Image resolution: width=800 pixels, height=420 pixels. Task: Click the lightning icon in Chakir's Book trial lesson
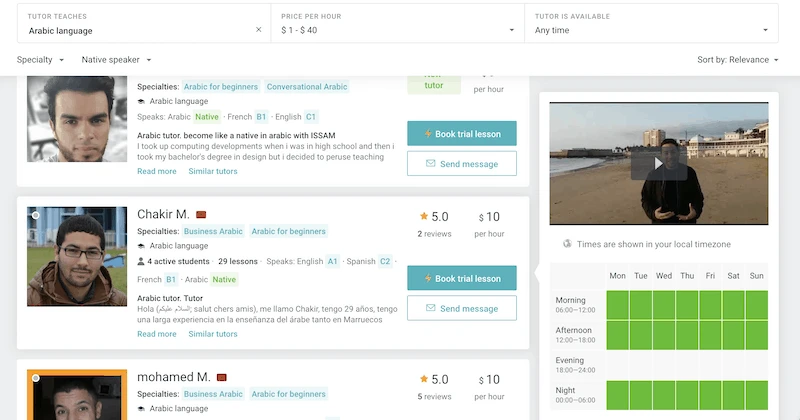(x=428, y=278)
